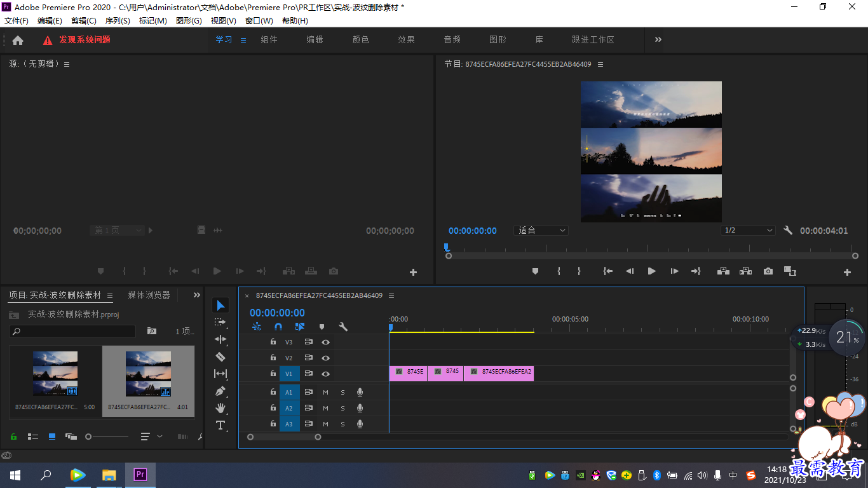
Task: Click Lift button in program monitor
Action: (x=723, y=271)
